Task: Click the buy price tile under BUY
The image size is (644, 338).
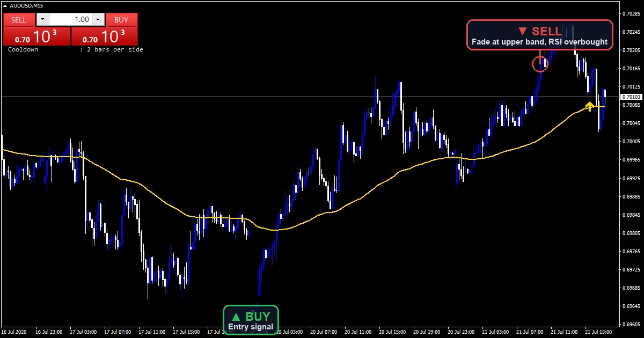Action: click(104, 36)
